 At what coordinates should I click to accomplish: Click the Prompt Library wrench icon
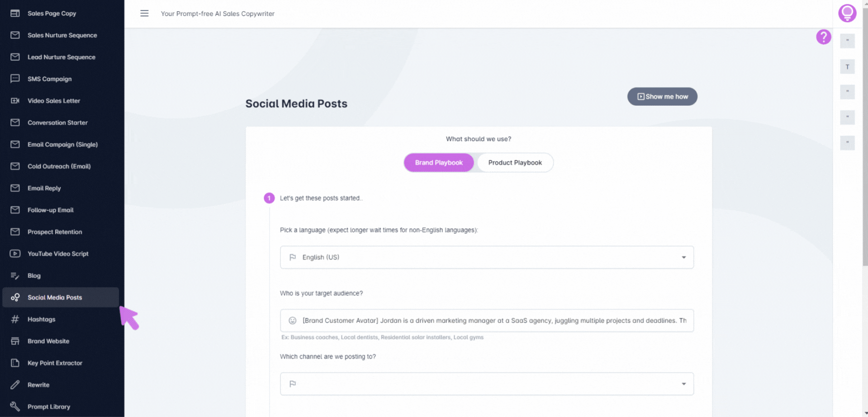click(x=15, y=407)
